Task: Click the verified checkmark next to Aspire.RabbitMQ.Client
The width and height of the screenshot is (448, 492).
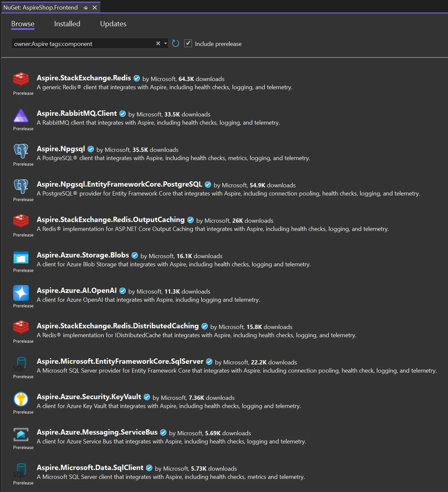Action: coord(122,113)
